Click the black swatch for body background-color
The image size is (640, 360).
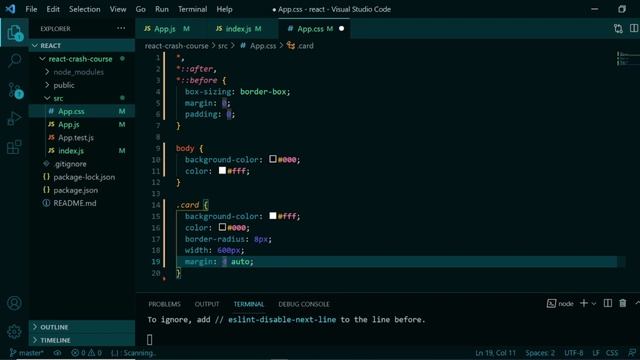coord(273,159)
